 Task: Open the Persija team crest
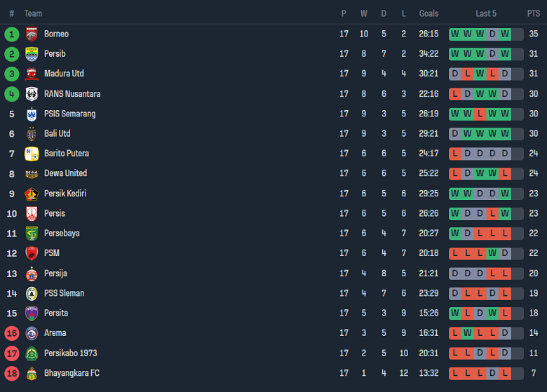click(32, 273)
